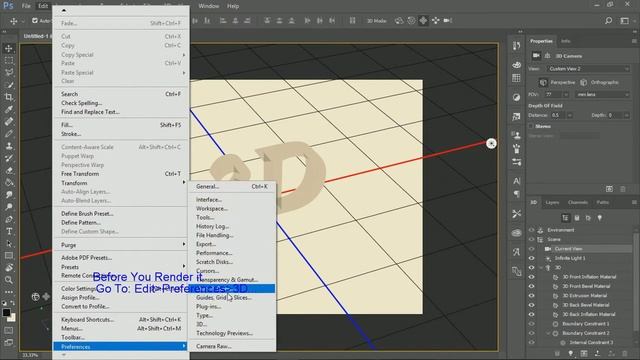Switch to the Paths tab
This screenshot has width=640, height=360.
602,202
